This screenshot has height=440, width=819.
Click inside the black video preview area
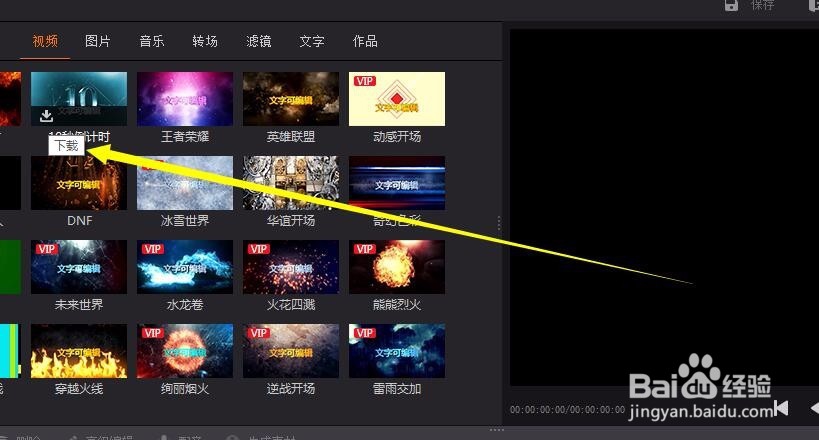pyautogui.click(x=664, y=207)
